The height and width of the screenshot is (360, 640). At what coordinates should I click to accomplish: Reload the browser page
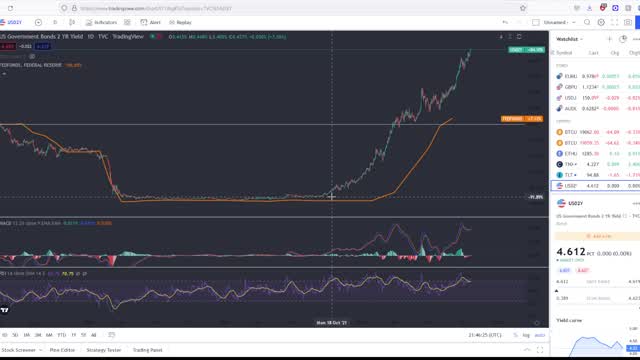[10, 8]
